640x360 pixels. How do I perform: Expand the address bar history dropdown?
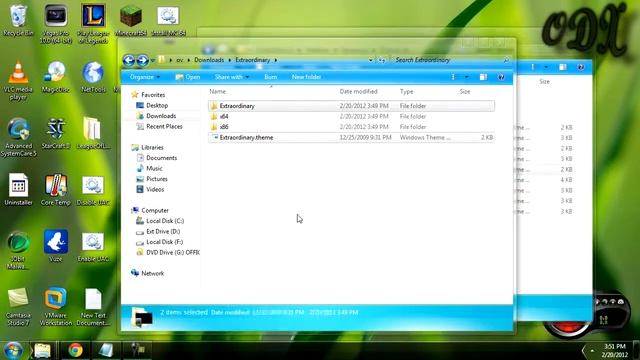point(371,60)
